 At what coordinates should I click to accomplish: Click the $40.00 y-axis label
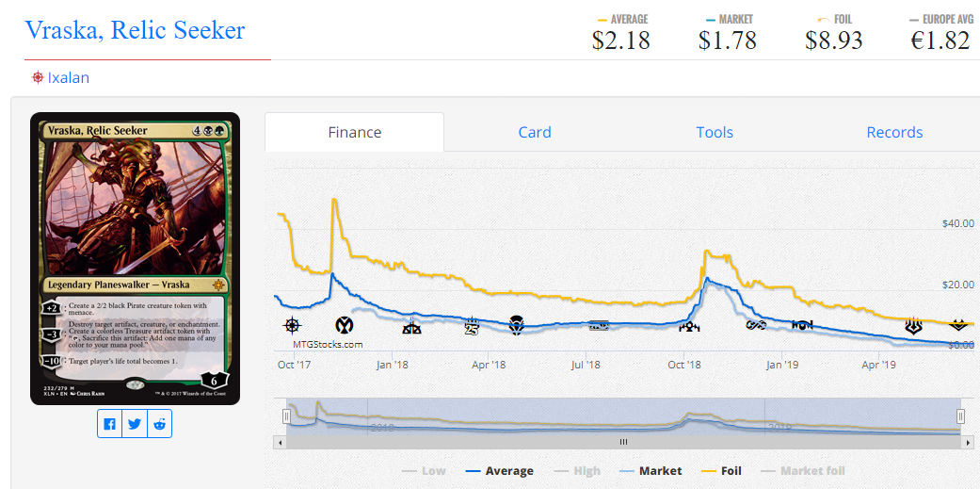tap(957, 223)
